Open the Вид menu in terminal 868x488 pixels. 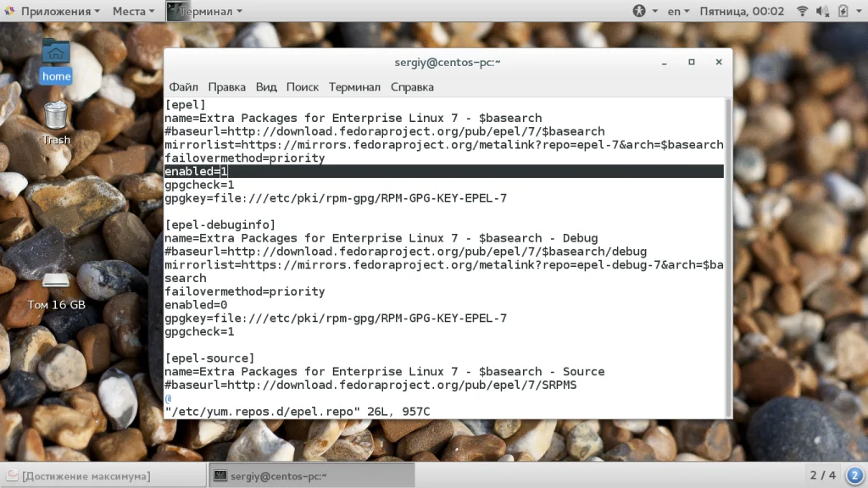[x=265, y=87]
